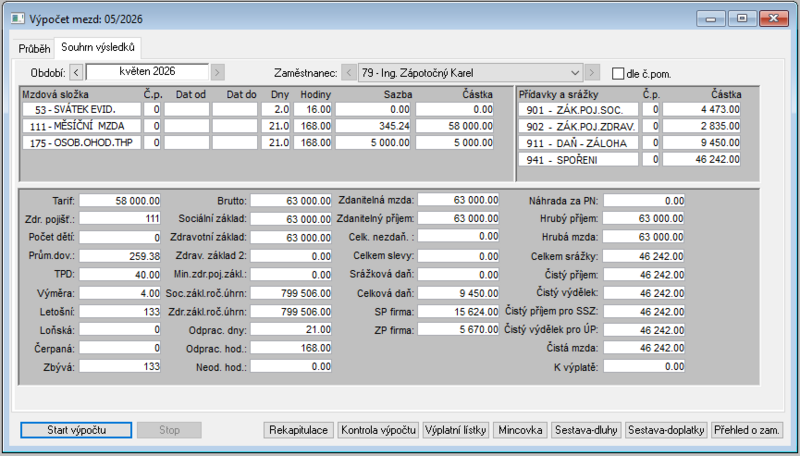Select next employee arrow button
This screenshot has width=800, height=456.
click(x=592, y=73)
